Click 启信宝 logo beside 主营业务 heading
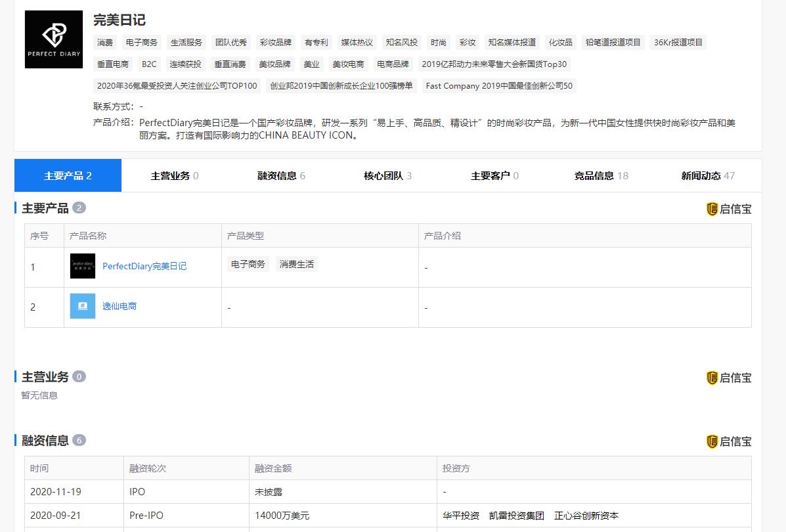The width and height of the screenshot is (786, 532). [729, 378]
